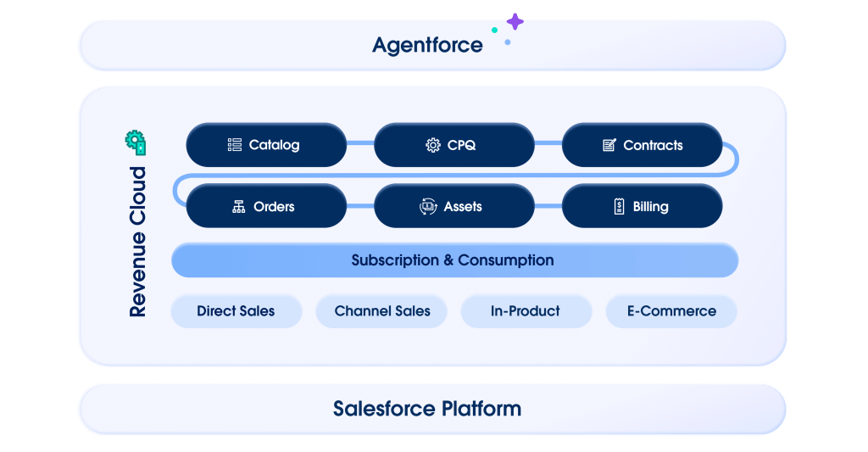
Task: Click the green Revenue Cloud gear icon
Action: coord(136,142)
